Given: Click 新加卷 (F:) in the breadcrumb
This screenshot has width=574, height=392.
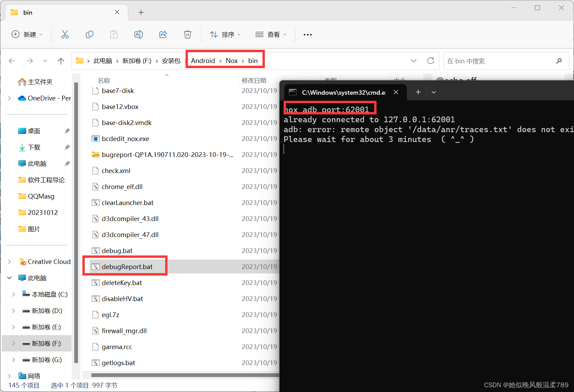Looking at the screenshot, I should [137, 61].
